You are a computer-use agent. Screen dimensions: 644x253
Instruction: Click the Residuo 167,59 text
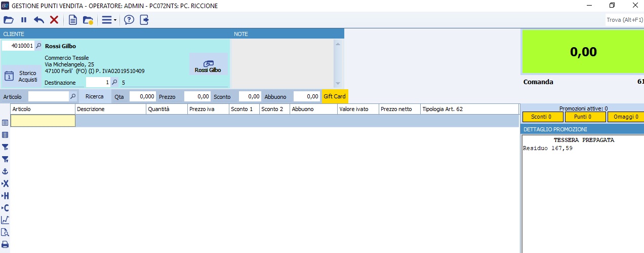tap(548, 149)
